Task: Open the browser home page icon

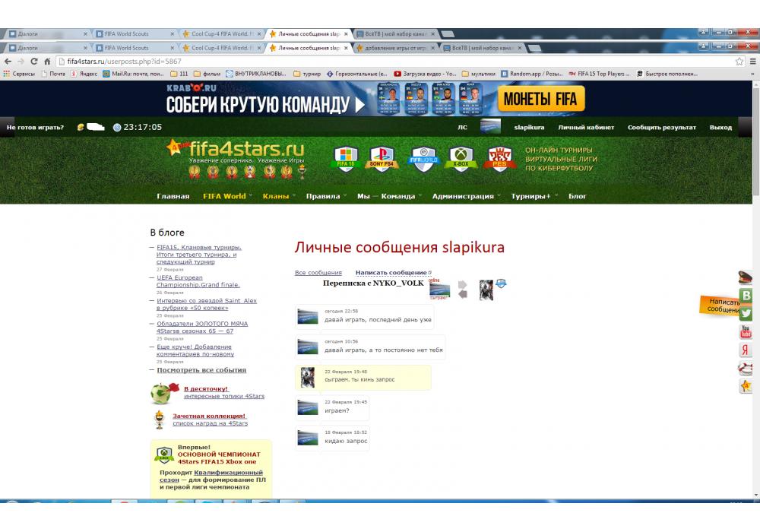Action: (x=47, y=62)
